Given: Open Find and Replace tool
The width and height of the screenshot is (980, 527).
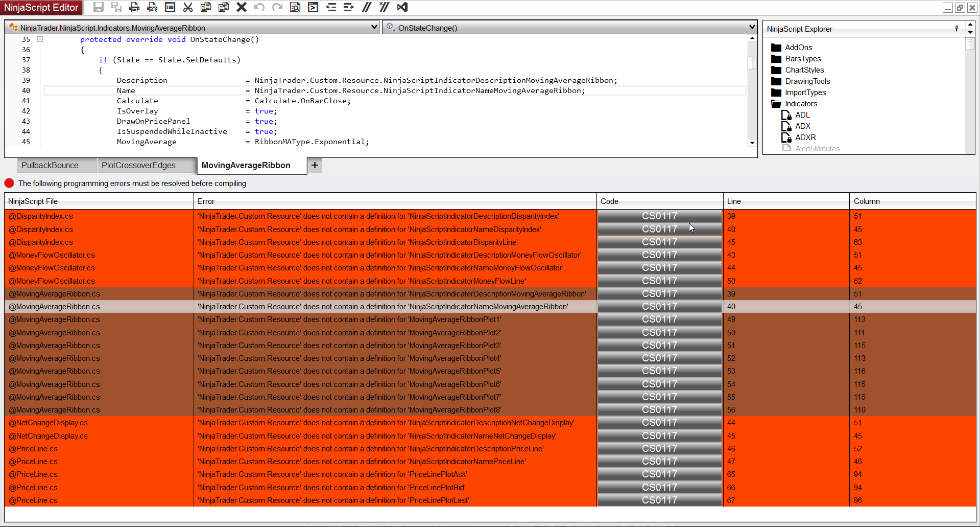Looking at the screenshot, I should (295, 7).
